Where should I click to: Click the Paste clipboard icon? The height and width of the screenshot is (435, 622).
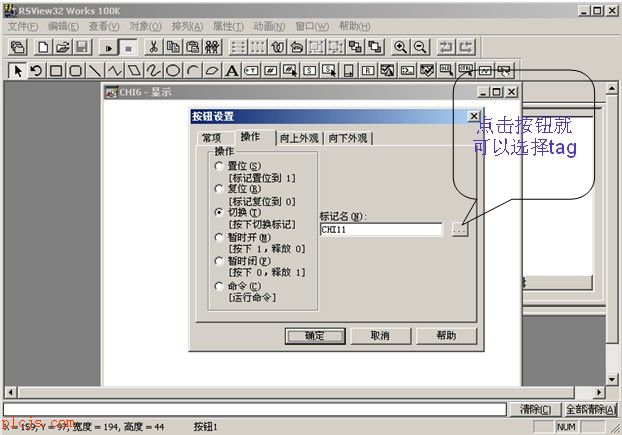[x=192, y=48]
